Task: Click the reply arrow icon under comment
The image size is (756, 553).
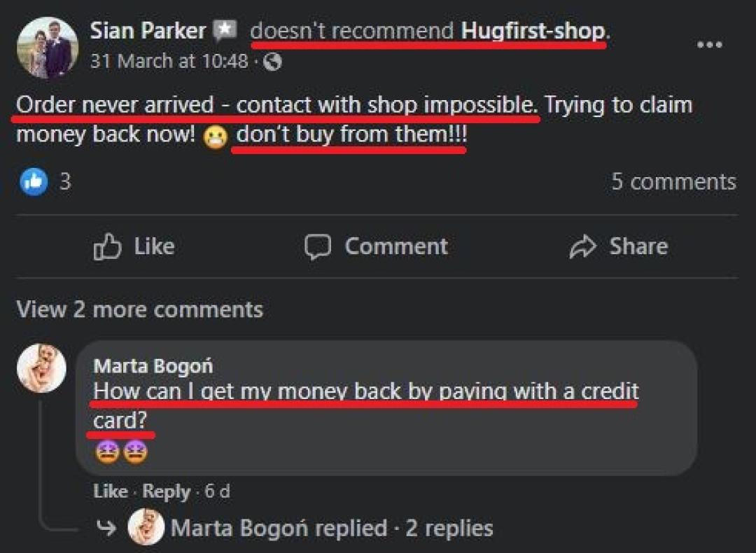Action: (x=106, y=527)
